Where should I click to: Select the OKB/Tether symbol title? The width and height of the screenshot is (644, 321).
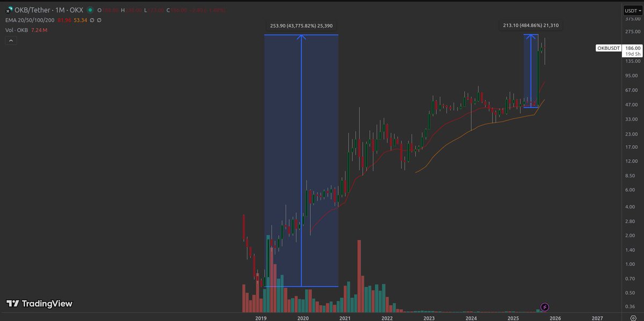click(x=31, y=10)
